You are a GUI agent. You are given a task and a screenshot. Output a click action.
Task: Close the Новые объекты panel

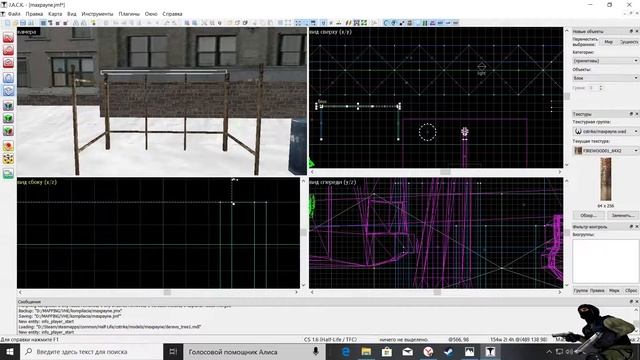point(636,31)
